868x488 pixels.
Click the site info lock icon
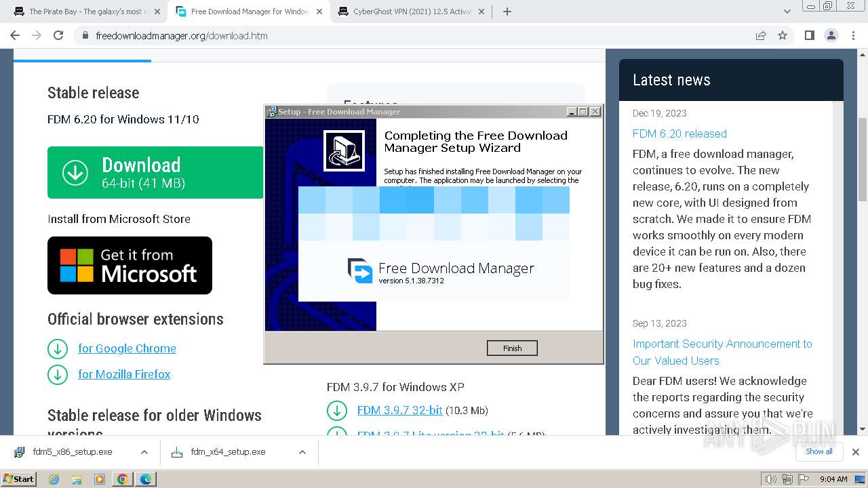pos(85,35)
